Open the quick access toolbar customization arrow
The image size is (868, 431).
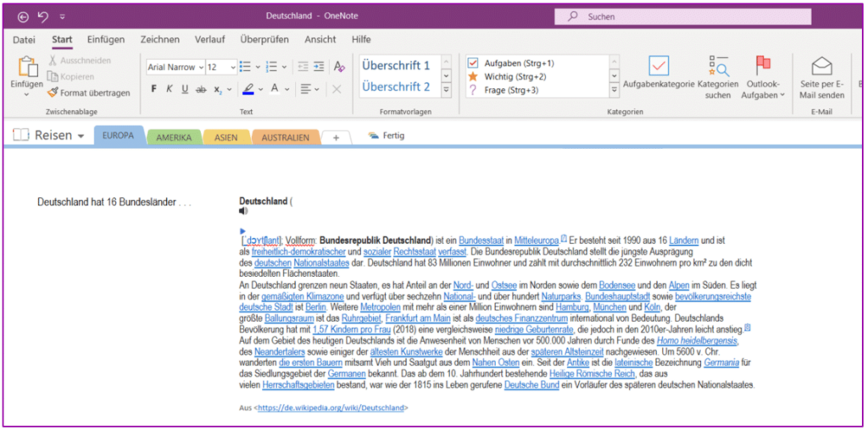coord(62,17)
